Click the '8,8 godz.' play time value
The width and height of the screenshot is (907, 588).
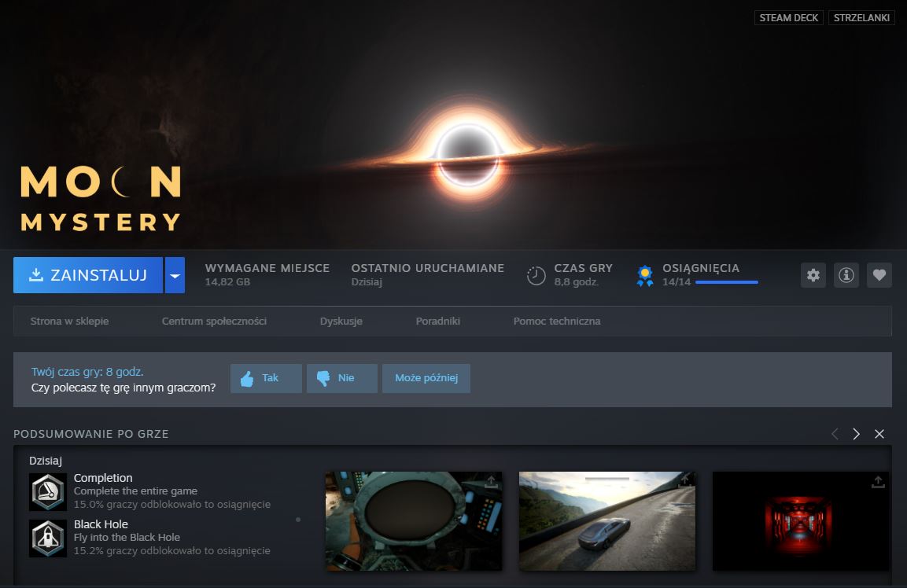(x=576, y=282)
